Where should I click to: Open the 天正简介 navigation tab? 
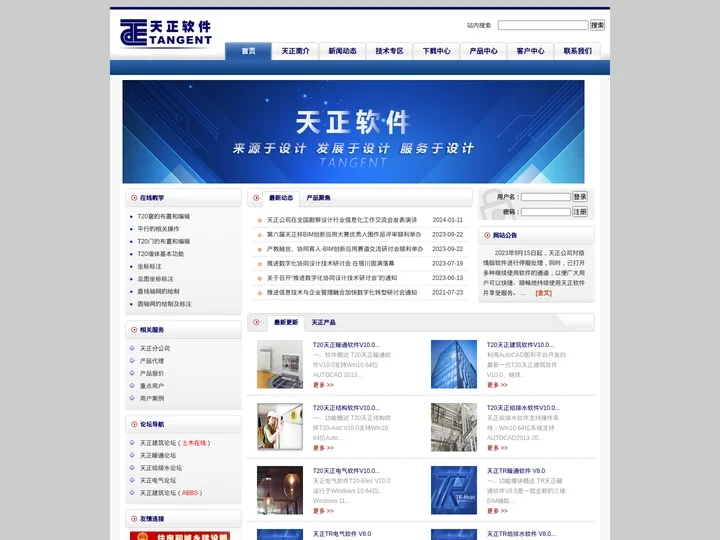[x=295, y=51]
